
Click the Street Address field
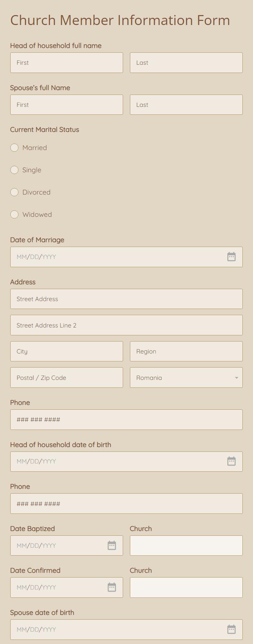126,299
